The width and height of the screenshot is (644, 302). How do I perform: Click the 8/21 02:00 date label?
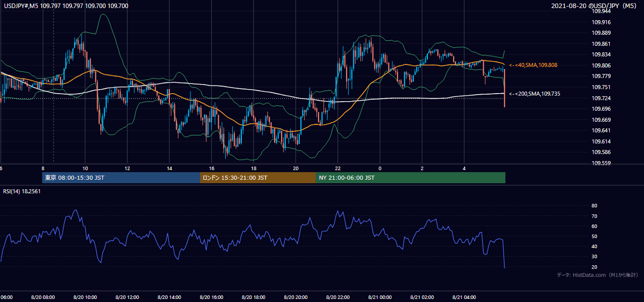coord(422,297)
